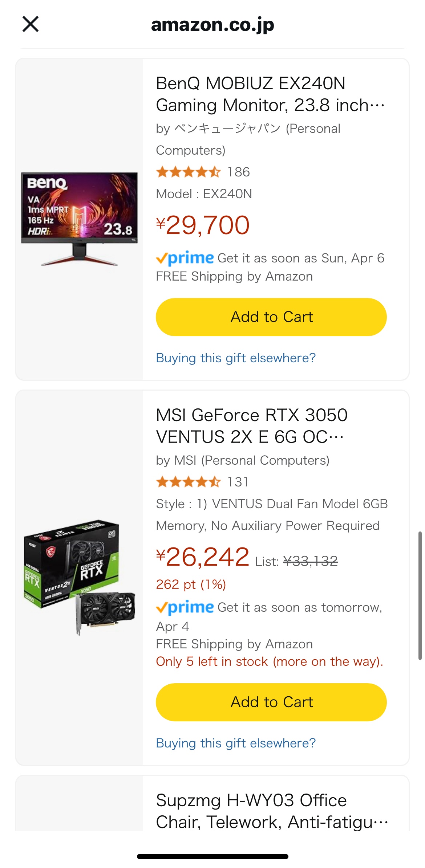Click the page scrollbar on right edge

pos(420,595)
